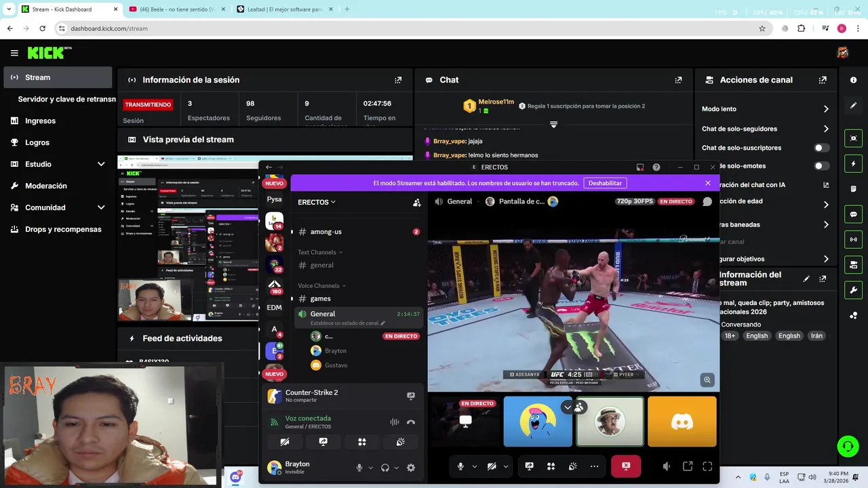
Task: Expand the Comunidad sidebar section
Action: coord(101,207)
